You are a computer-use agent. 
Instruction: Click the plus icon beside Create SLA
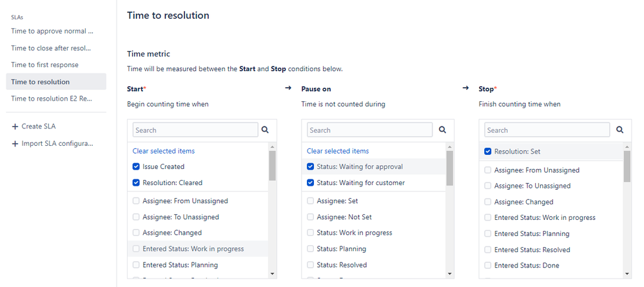tap(15, 126)
